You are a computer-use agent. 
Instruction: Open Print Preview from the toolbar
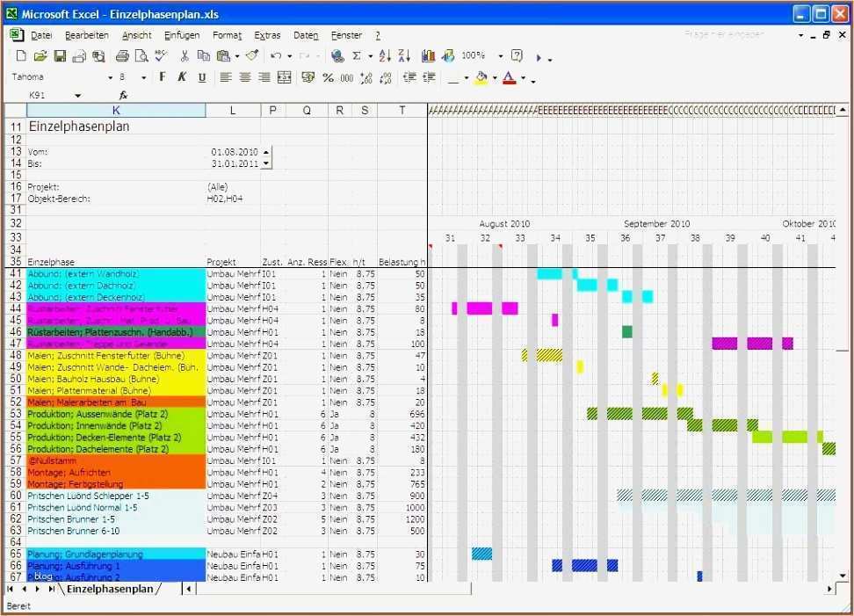point(141,55)
